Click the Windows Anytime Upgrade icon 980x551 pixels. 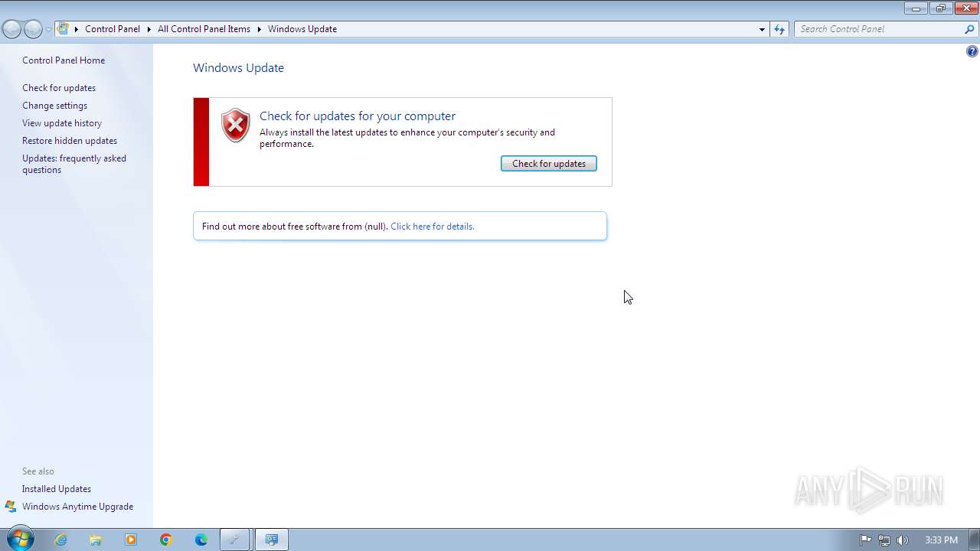coord(11,507)
